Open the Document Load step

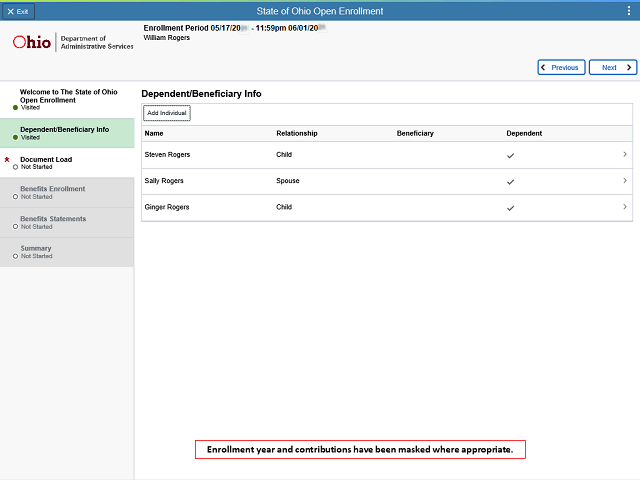(x=67, y=162)
